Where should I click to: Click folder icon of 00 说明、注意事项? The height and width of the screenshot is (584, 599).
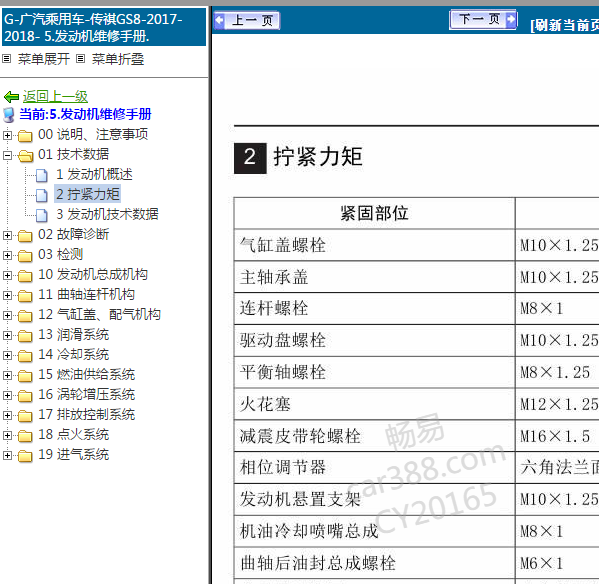(x=25, y=136)
